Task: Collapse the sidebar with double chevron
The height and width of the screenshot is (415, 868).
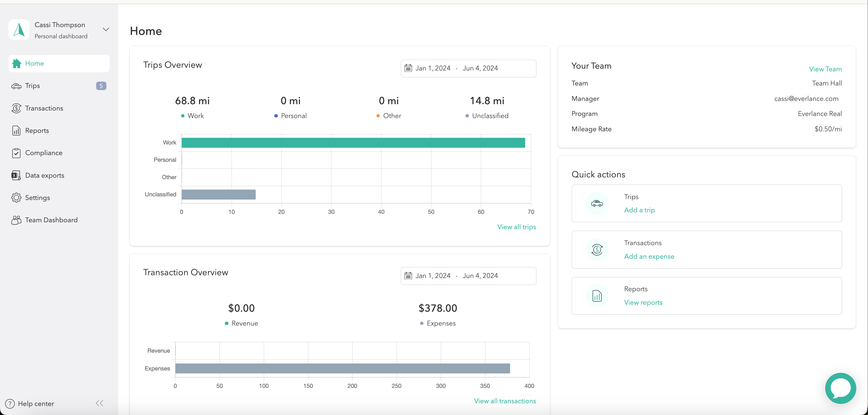Action: pyautogui.click(x=99, y=403)
